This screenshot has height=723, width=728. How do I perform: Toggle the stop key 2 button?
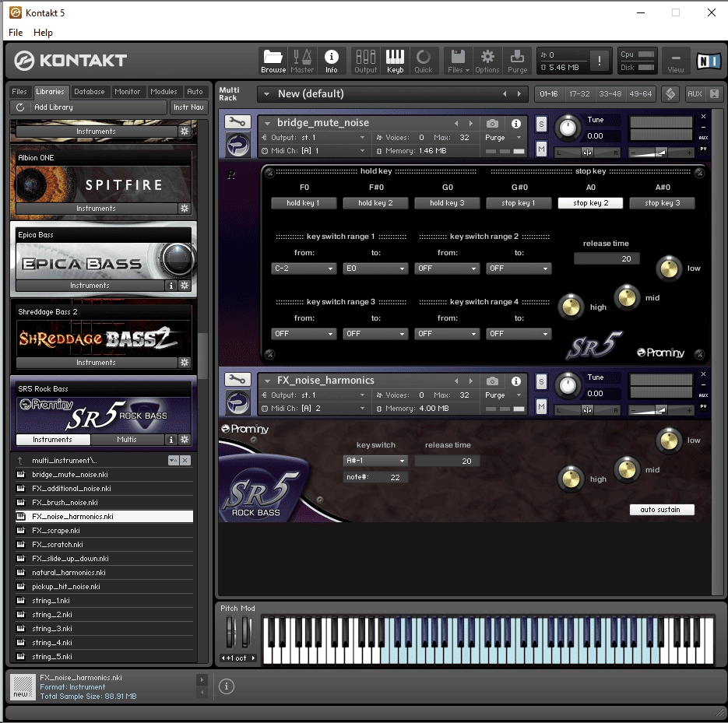coord(590,203)
